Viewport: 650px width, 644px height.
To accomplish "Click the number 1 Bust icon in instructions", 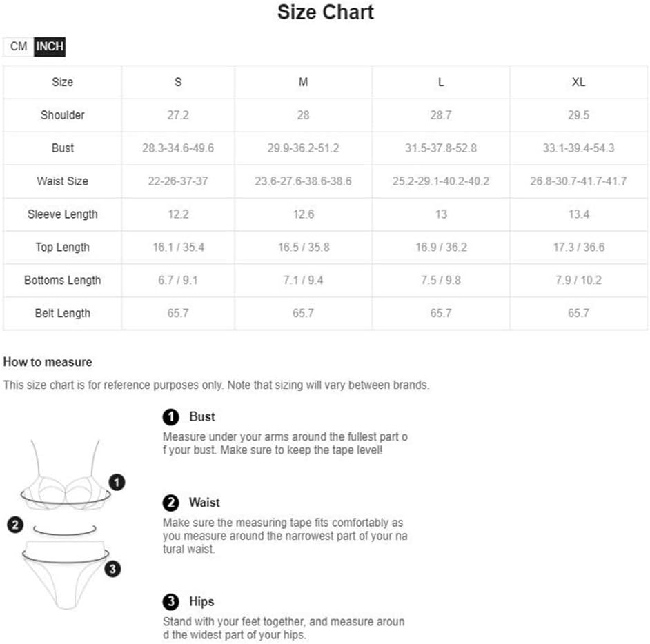I will [171, 417].
